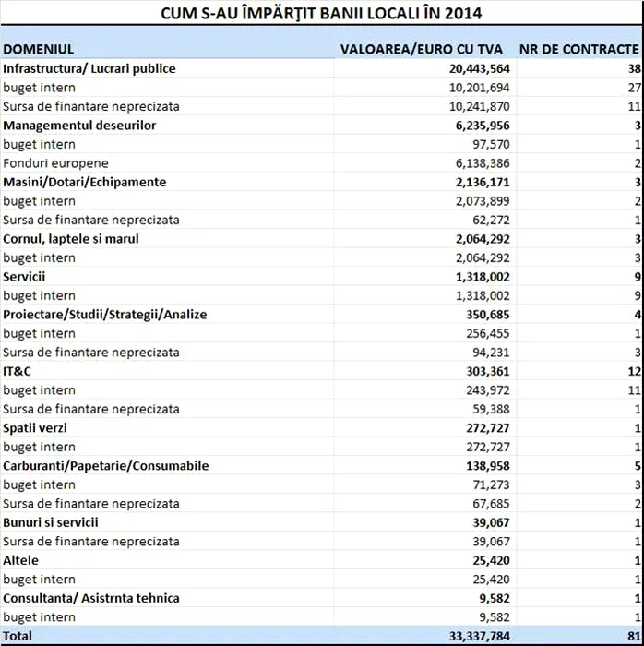644x646 pixels.
Task: Click the Spatii verzi category cell
Action: (x=35, y=428)
